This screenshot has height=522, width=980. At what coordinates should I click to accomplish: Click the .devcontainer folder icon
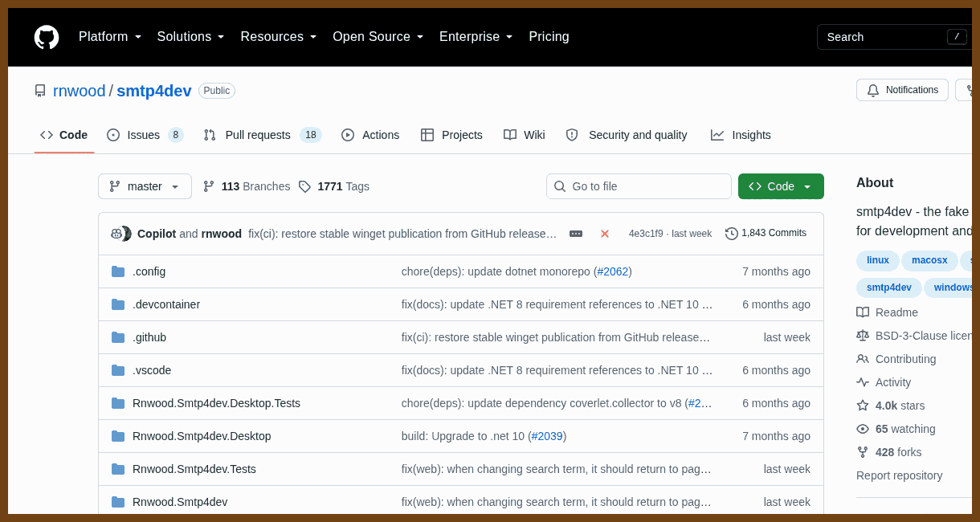[118, 304]
